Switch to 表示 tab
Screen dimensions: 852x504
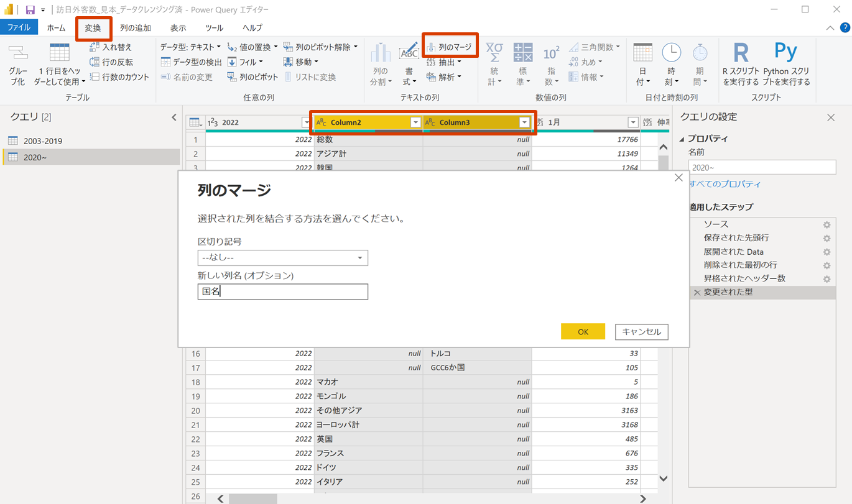pyautogui.click(x=178, y=27)
